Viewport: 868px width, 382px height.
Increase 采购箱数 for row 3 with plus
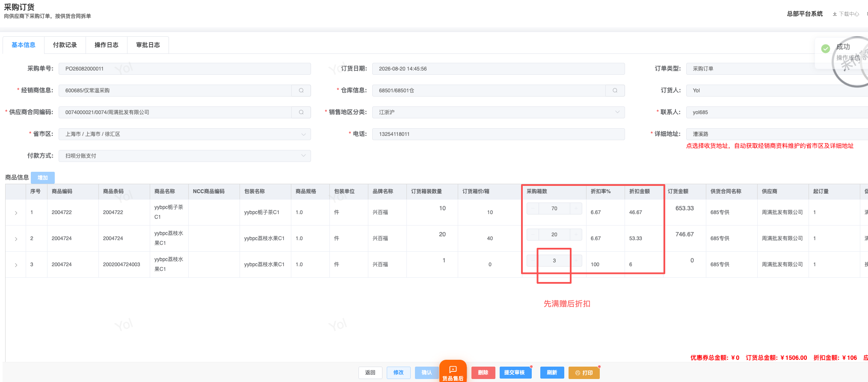click(576, 261)
